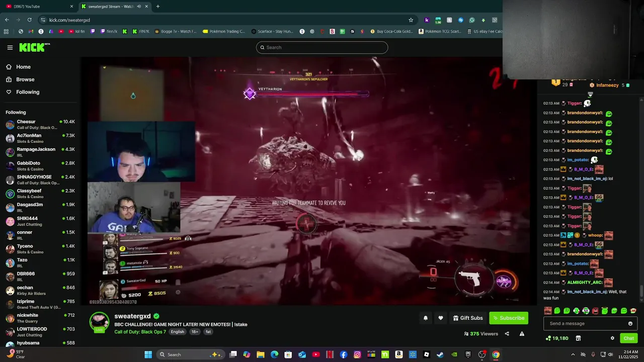This screenshot has width=644, height=362.
Task: Open the browser apps grid icon
Action: (6, 31)
